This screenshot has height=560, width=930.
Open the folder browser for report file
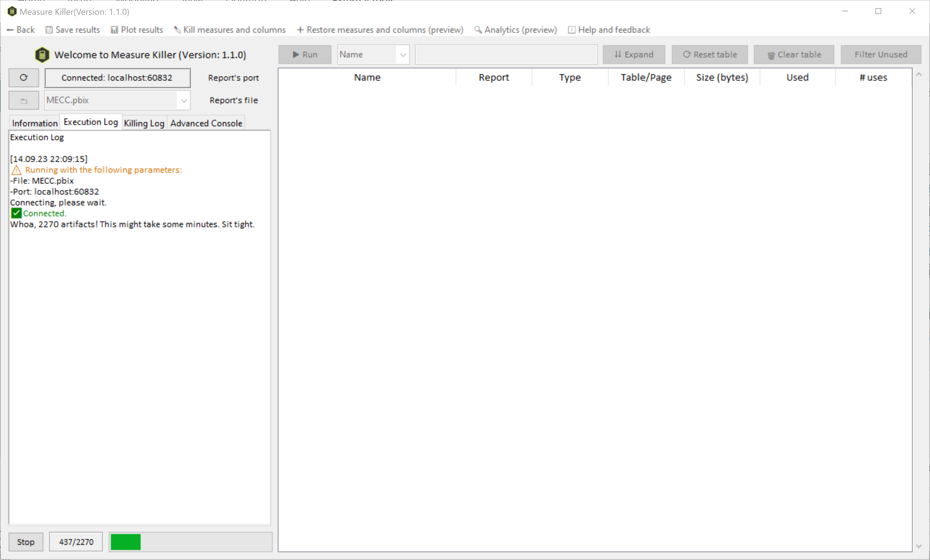[24, 100]
